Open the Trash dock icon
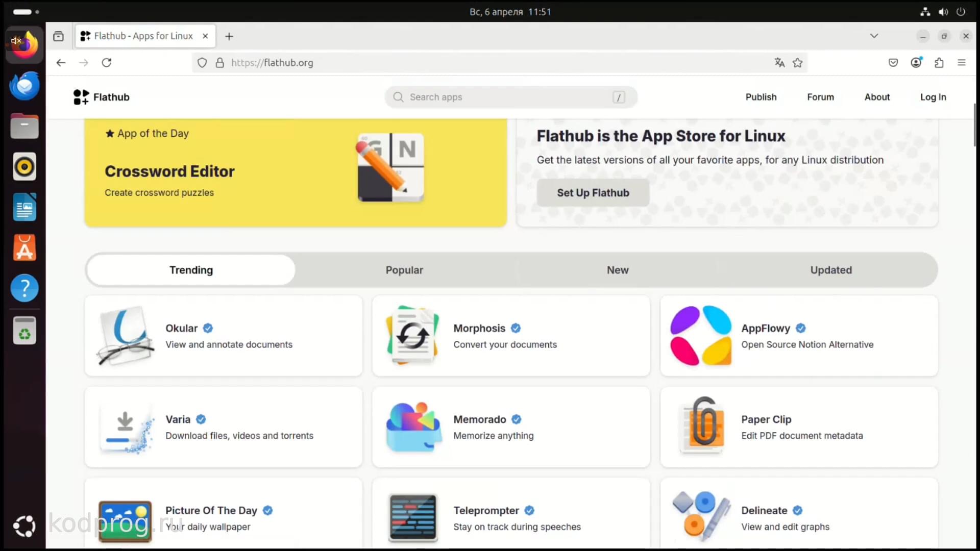 coord(24,331)
